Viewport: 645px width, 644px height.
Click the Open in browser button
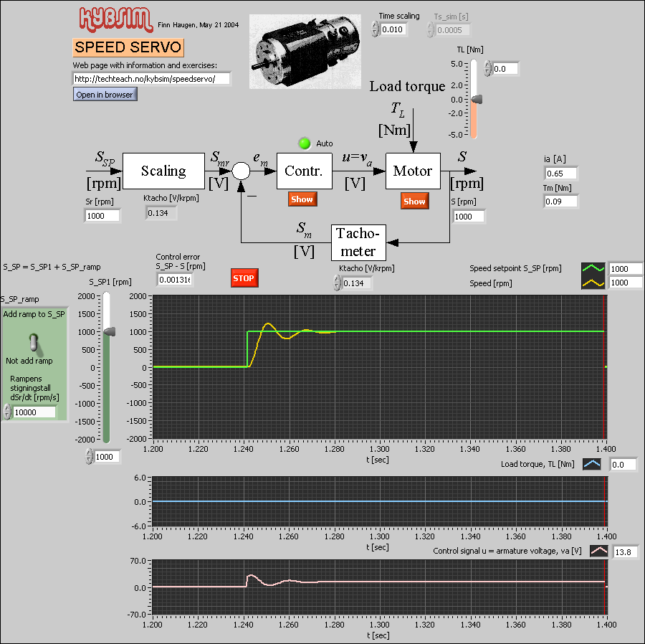[105, 94]
